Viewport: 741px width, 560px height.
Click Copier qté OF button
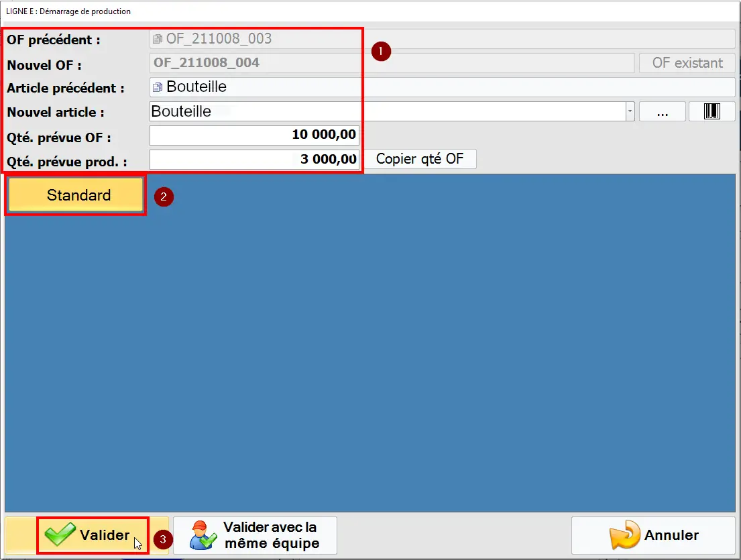(x=420, y=159)
